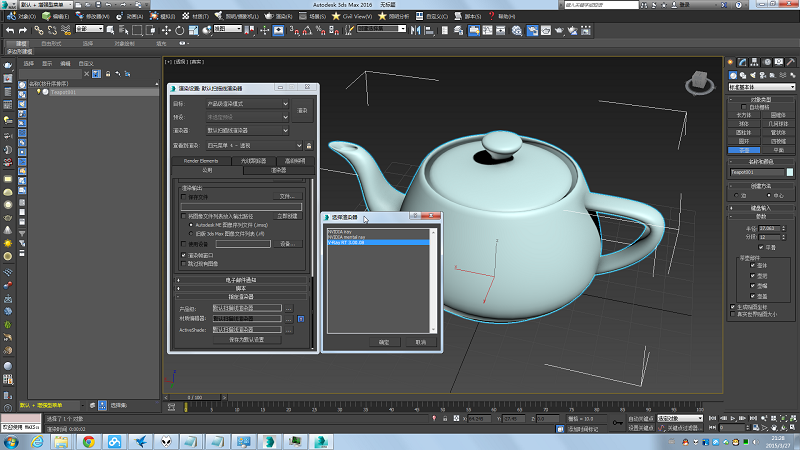Image resolution: width=800 pixels, height=450 pixels.
Task: Open Google Chrome from the taskbar
Action: (88, 441)
